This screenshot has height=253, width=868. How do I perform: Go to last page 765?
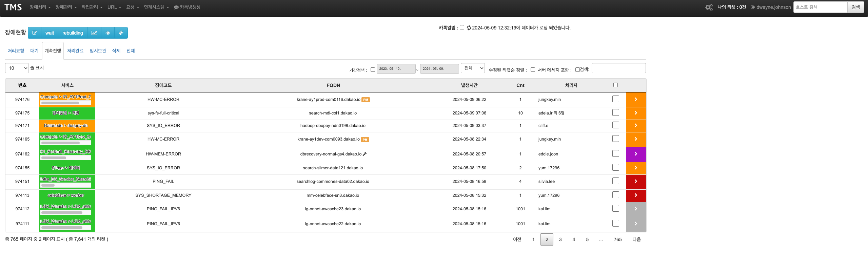tap(618, 239)
